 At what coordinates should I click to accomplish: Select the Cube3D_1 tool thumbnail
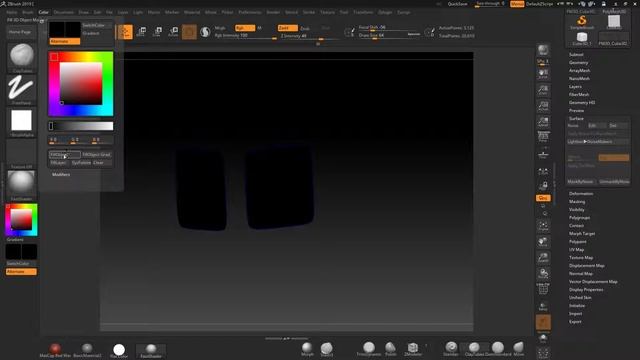click(582, 39)
